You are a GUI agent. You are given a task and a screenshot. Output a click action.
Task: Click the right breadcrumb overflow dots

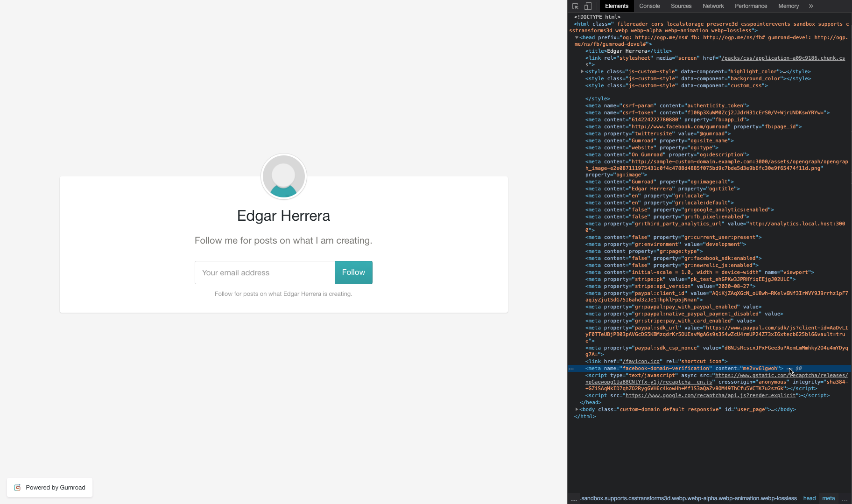(x=844, y=499)
